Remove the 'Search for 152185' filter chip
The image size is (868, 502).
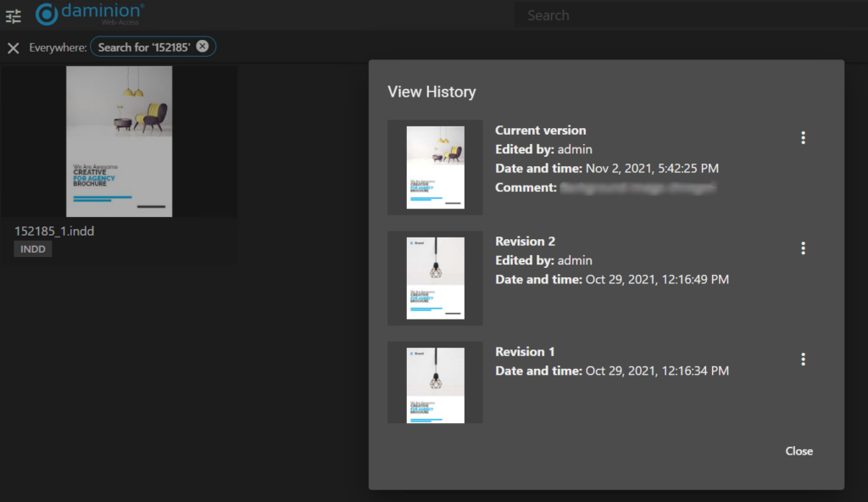(202, 47)
